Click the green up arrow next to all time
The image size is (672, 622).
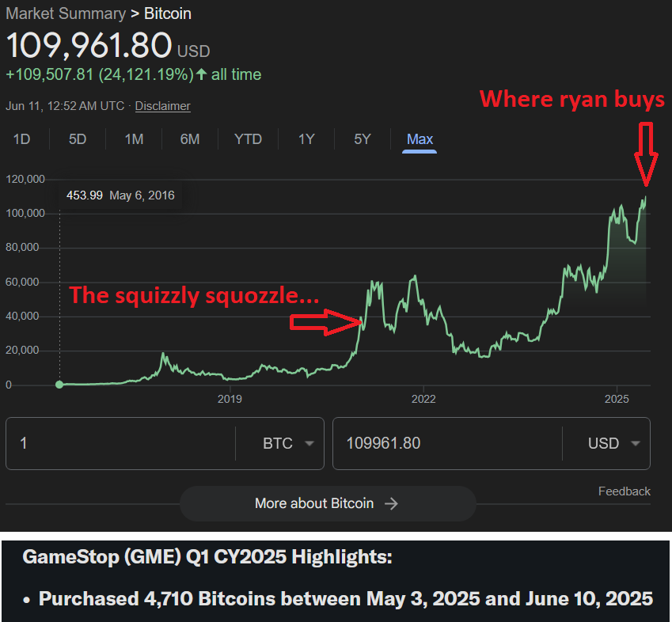pos(201,74)
